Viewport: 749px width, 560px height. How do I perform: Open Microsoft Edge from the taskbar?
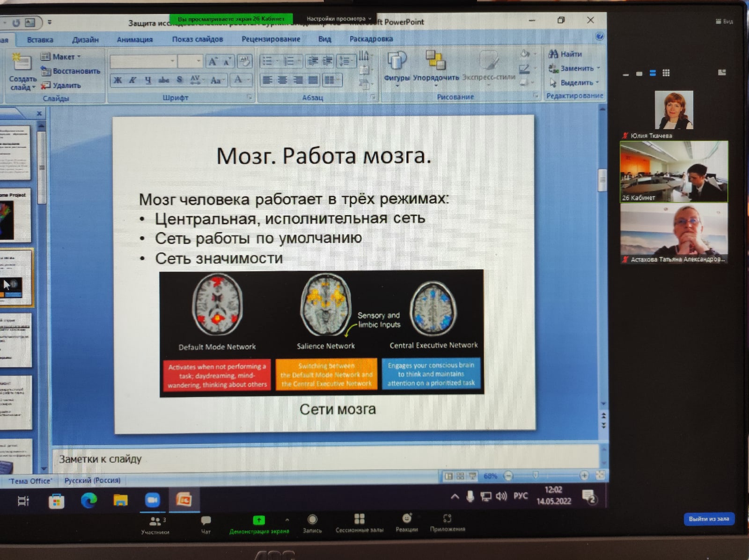tap(88, 501)
